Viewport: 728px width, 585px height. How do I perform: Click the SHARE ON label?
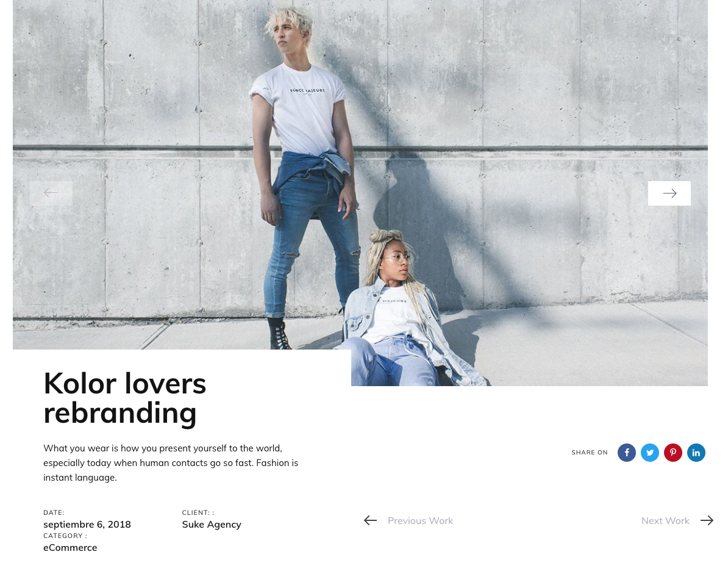coord(589,453)
